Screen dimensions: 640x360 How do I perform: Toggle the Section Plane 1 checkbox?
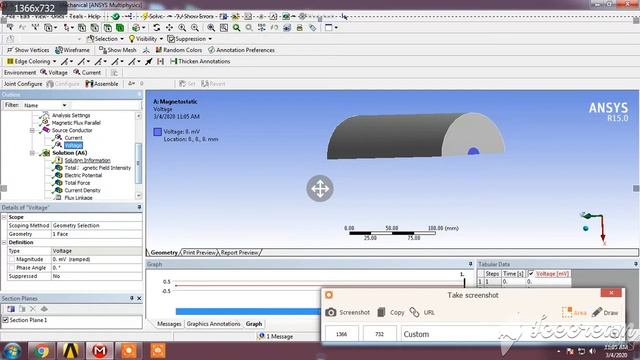(5, 320)
